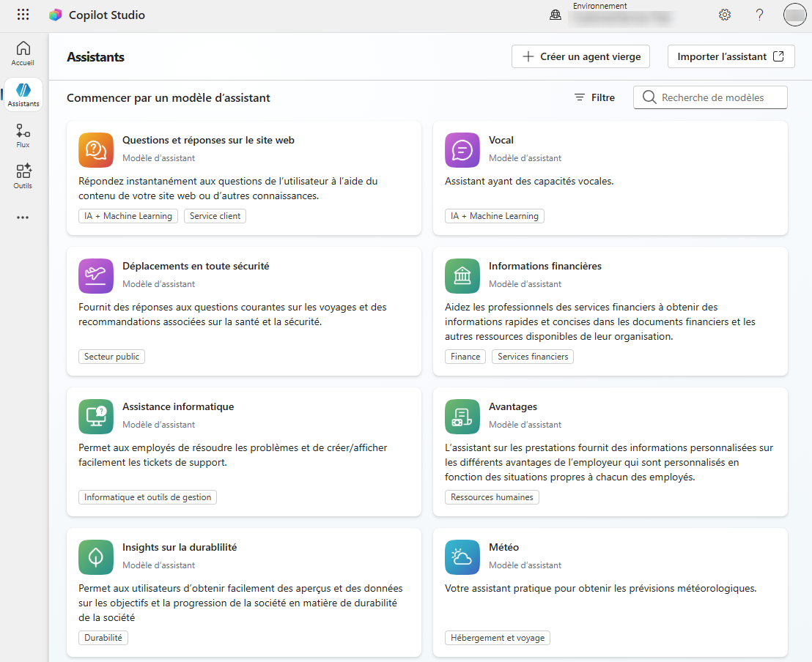Open the app launcher waffle icon
Image resolution: width=812 pixels, height=662 pixels.
(23, 15)
